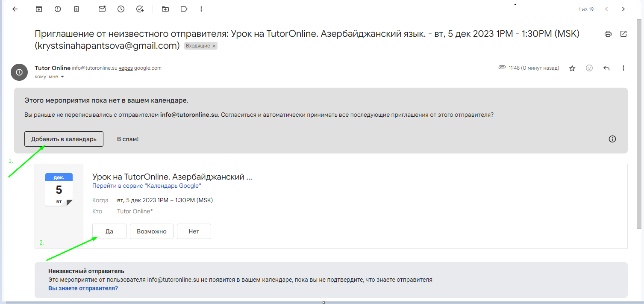Archive this email using the archive icon

[39, 9]
